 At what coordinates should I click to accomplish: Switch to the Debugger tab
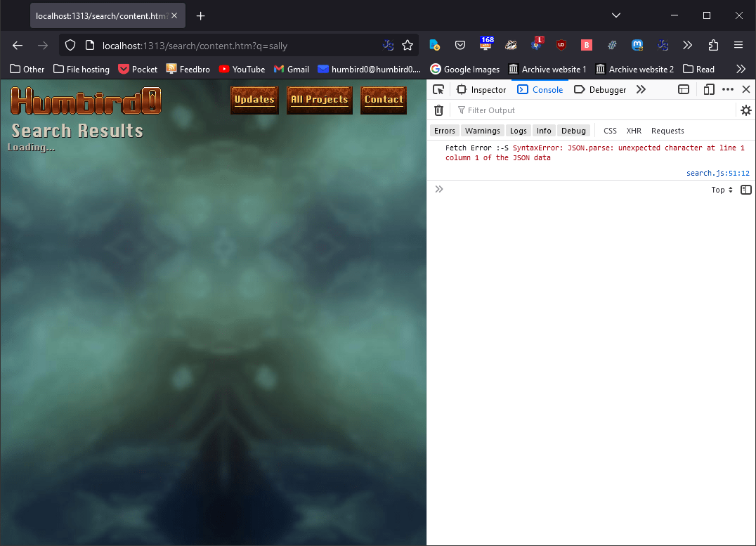coord(601,89)
